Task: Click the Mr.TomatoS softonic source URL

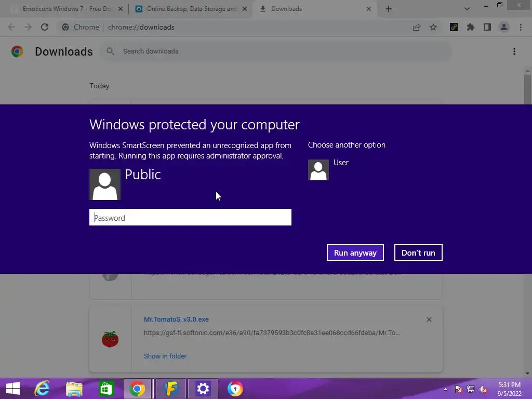Action: tap(272, 333)
